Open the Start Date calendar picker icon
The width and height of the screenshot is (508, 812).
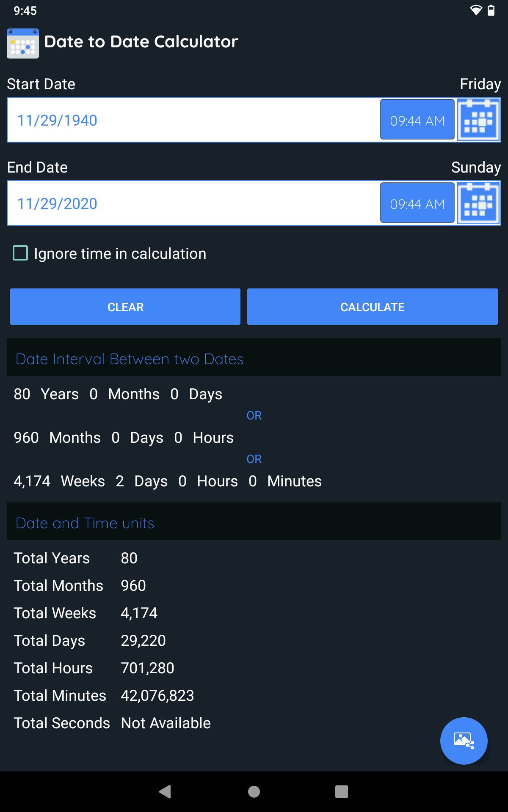tap(478, 120)
